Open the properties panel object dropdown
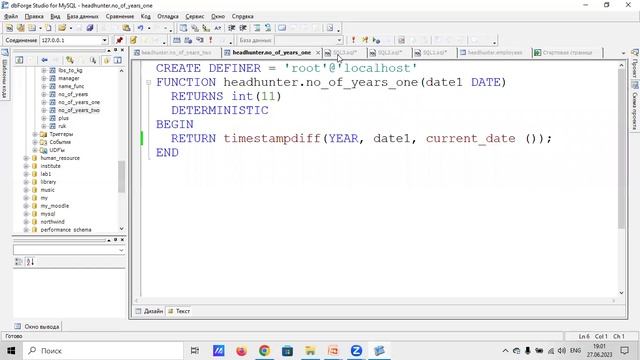The image size is (640, 360). 121,250
